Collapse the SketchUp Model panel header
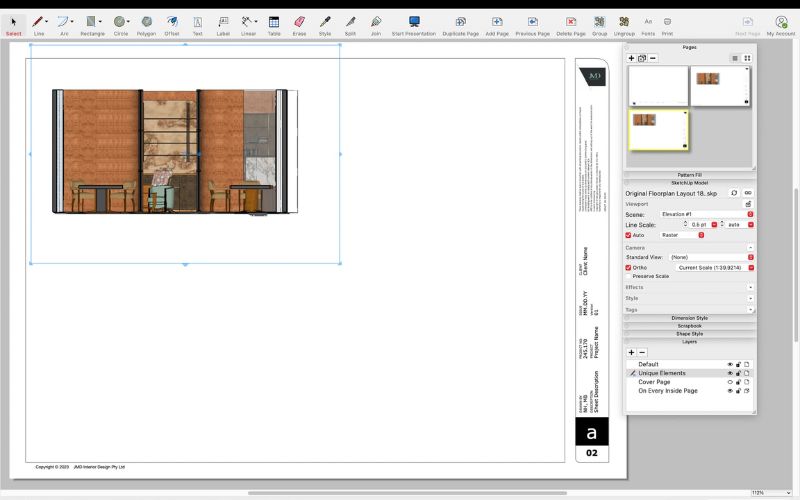 689,183
